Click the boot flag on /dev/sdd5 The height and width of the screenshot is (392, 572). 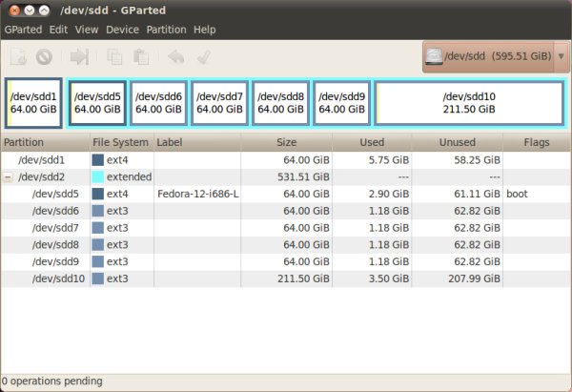point(517,194)
